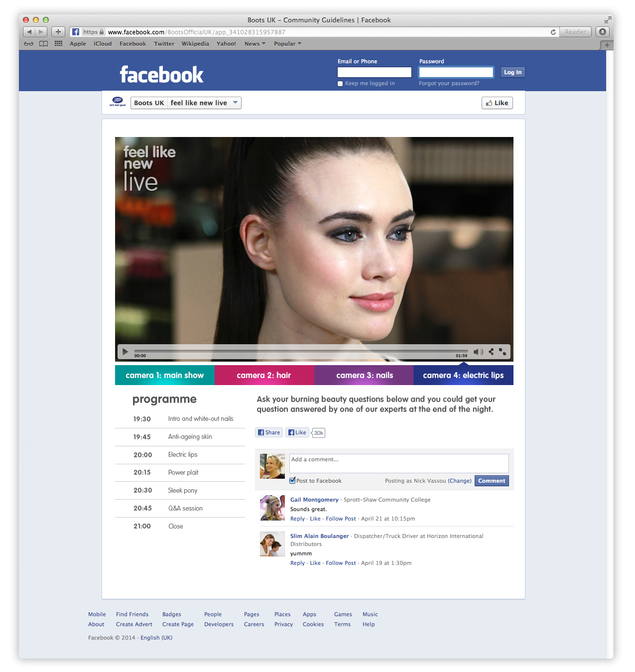635x672 pixels.
Task: Click the Facebook logo in header
Action: coord(161,75)
